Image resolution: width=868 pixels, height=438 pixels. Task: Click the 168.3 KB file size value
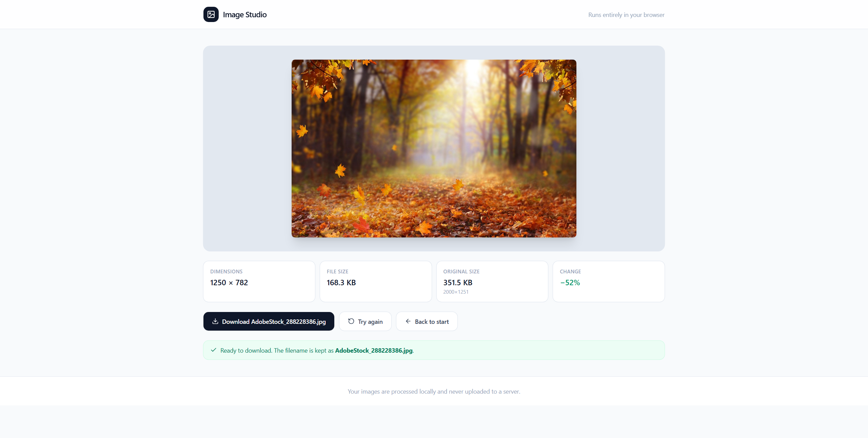[341, 283]
